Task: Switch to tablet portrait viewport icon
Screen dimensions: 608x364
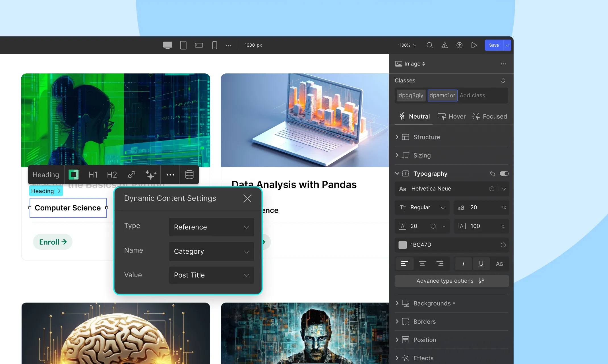Action: (x=183, y=45)
